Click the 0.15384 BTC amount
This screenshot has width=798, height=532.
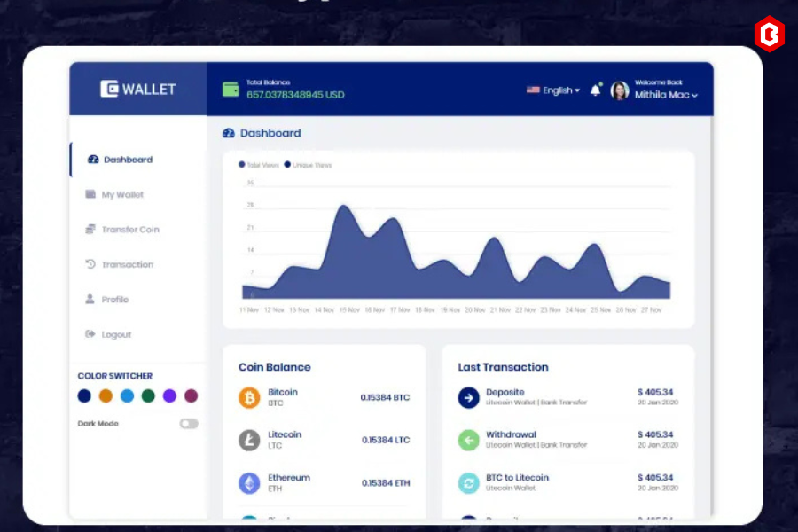[385, 397]
